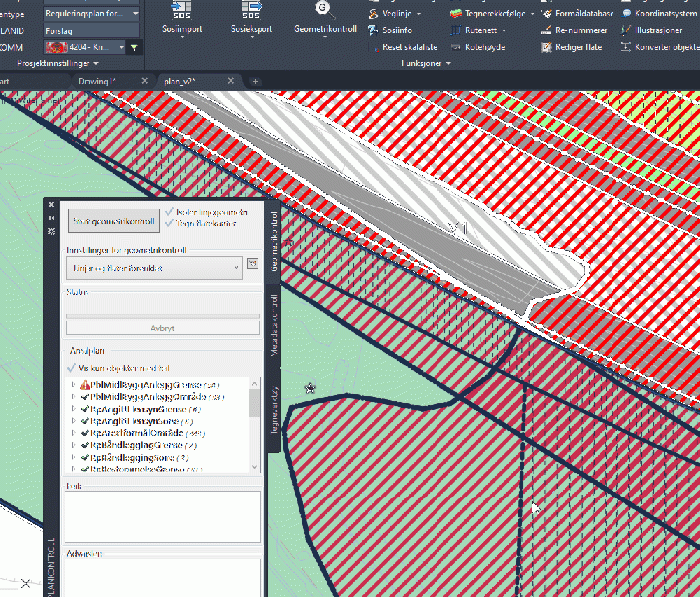Click the Kotehøyde icon

click(455, 47)
